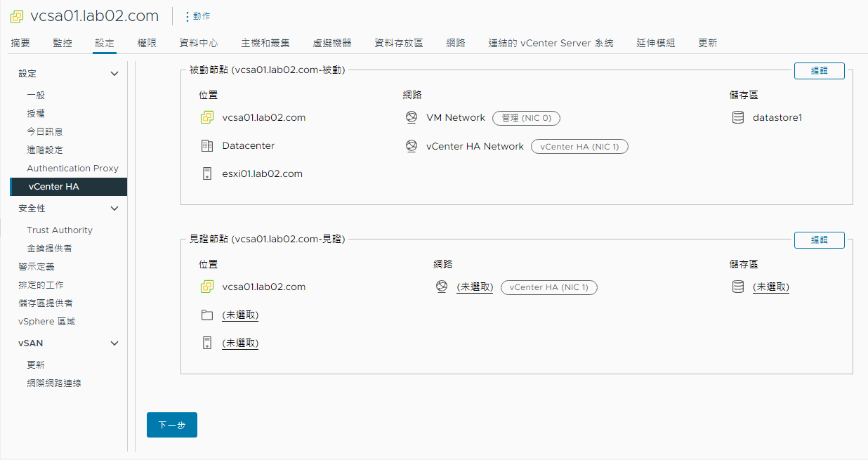868x460 pixels.
Task: Click the host icon in 見證節點
Action: (206, 343)
